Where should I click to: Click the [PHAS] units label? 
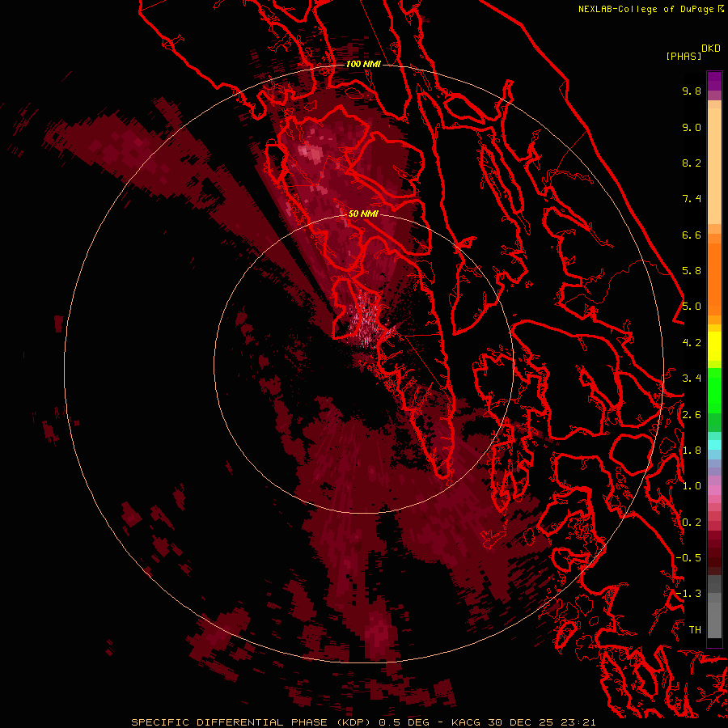[684, 56]
